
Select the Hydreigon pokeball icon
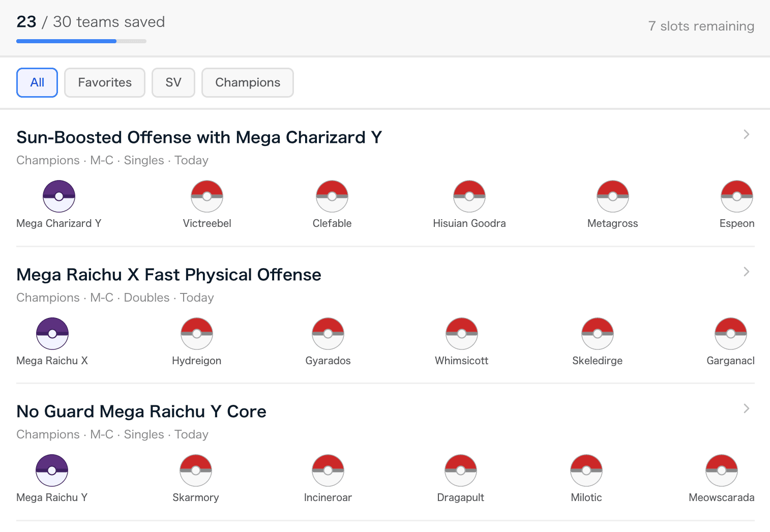(197, 333)
